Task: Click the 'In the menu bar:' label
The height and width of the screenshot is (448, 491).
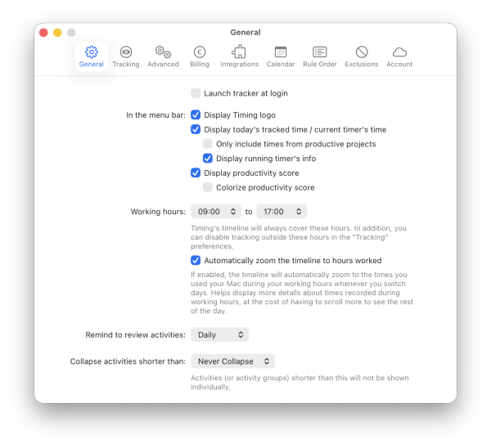Action: 156,115
